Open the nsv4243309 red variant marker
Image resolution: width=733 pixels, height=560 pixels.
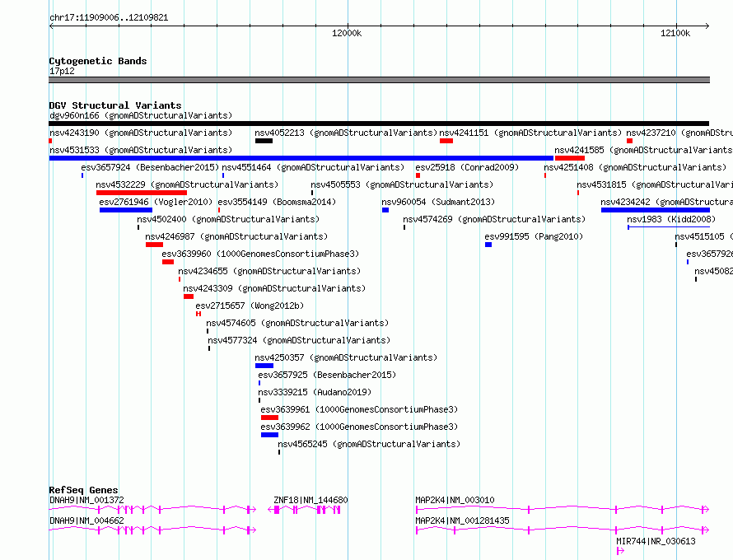[189, 296]
